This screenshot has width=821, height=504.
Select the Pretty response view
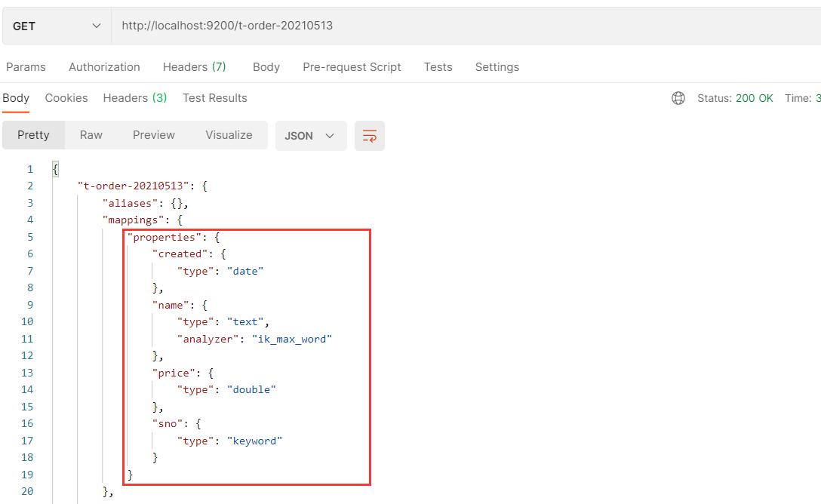click(x=33, y=135)
